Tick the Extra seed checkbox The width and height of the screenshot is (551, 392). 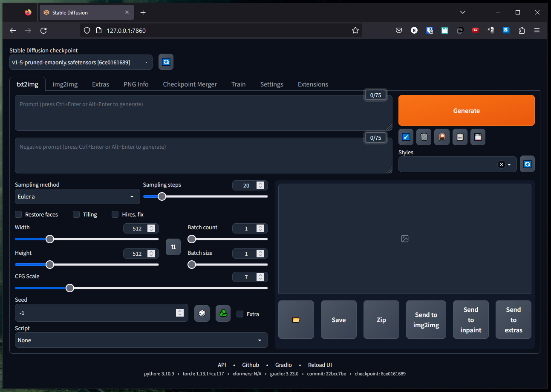coord(240,314)
